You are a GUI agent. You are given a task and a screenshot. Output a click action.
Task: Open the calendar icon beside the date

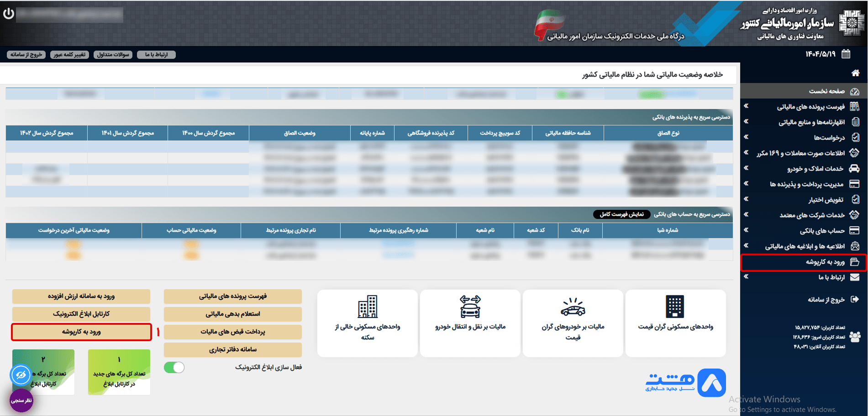(846, 54)
